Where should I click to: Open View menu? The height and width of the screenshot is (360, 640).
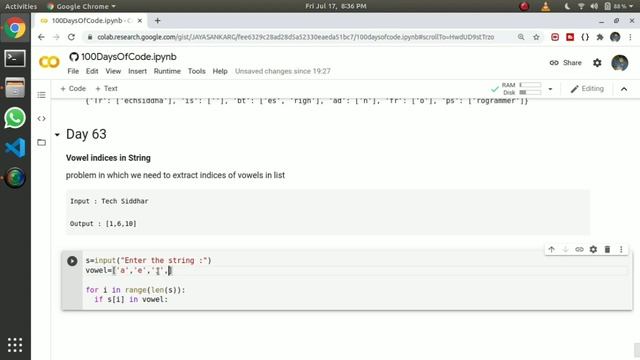pyautogui.click(x=113, y=71)
